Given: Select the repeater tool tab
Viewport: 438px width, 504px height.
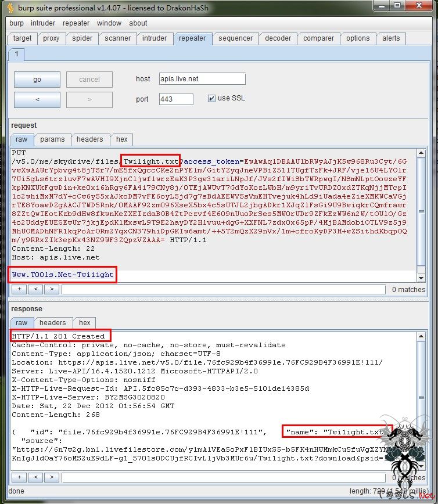Looking at the screenshot, I should click(x=192, y=38).
